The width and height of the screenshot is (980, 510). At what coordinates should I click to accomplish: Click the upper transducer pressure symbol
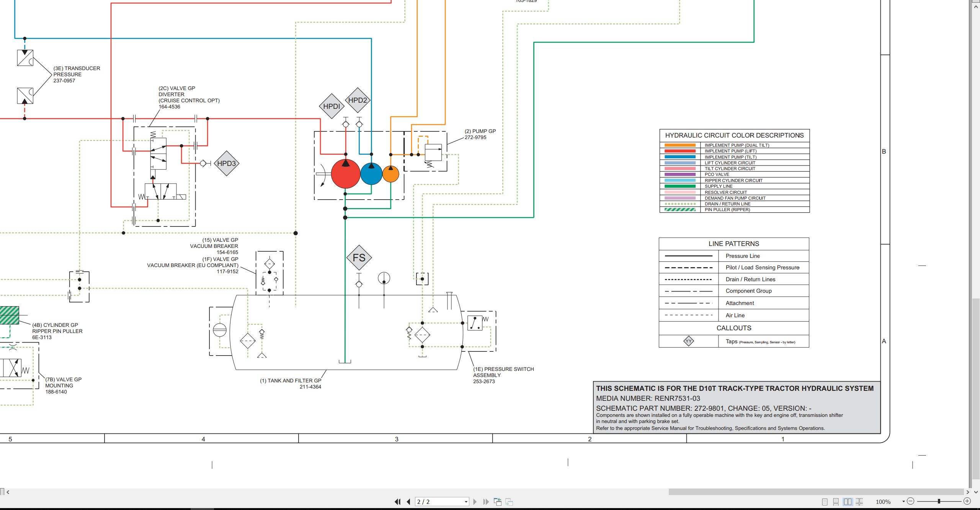click(25, 58)
